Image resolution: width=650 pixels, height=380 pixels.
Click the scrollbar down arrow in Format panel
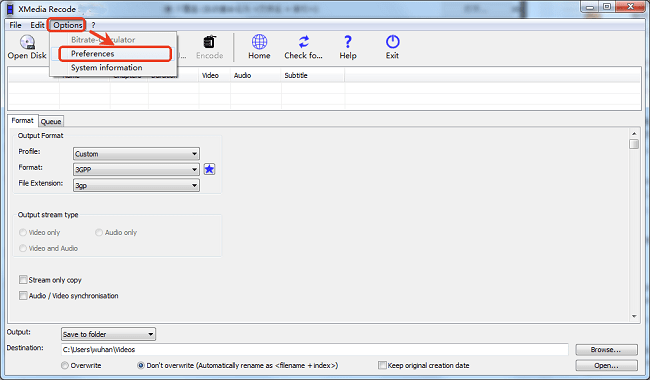pos(634,317)
